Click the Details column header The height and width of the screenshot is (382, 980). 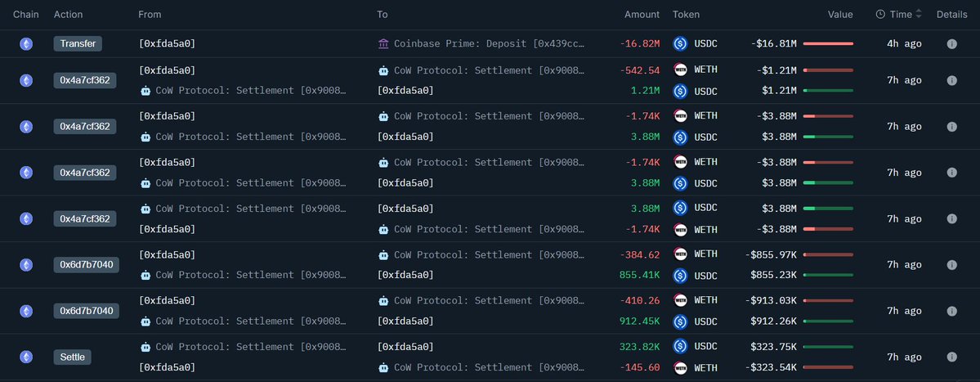tap(952, 15)
